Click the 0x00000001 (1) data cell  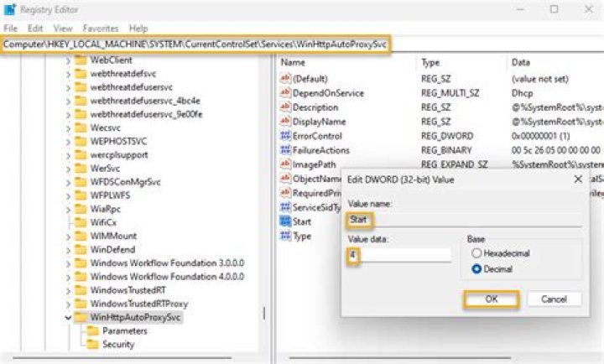(540, 136)
